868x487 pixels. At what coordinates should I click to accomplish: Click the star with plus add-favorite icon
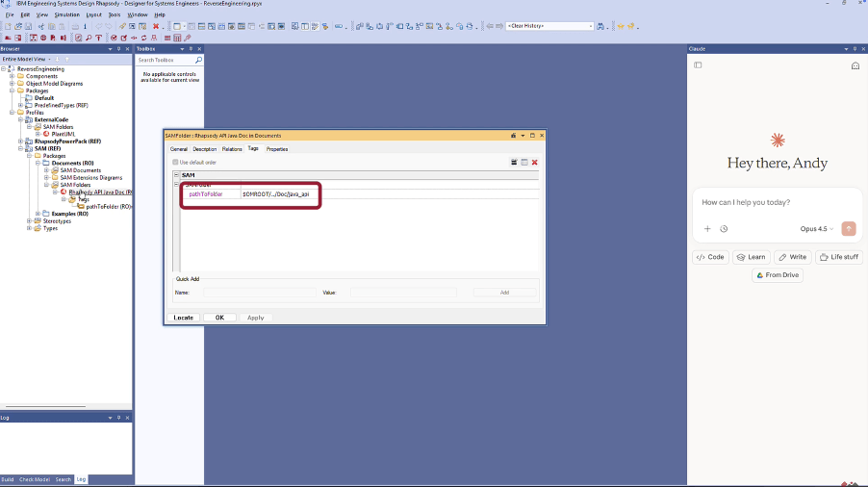coord(630,26)
